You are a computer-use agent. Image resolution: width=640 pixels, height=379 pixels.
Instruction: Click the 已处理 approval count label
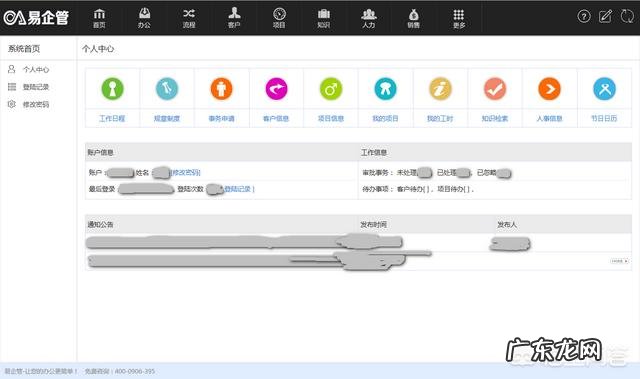(x=447, y=173)
